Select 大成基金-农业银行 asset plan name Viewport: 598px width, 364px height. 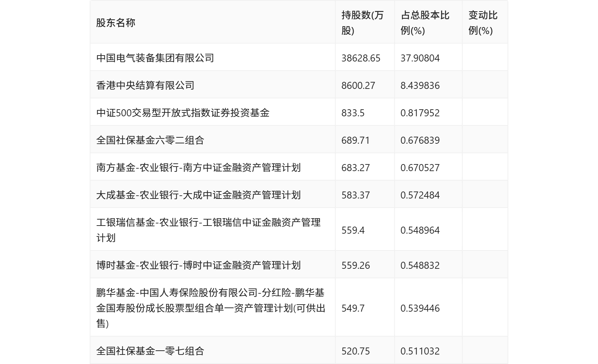click(x=198, y=195)
